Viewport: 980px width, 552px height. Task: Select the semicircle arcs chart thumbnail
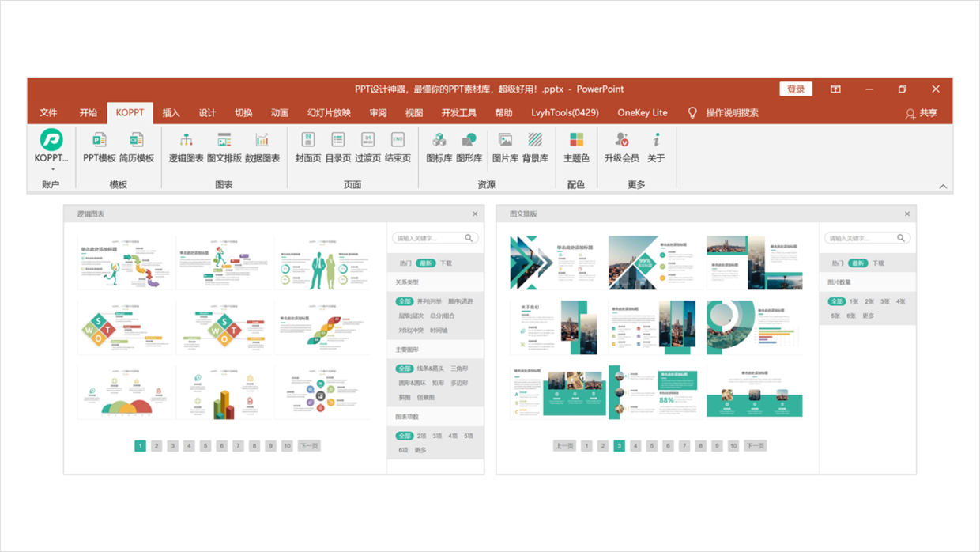[x=126, y=392]
